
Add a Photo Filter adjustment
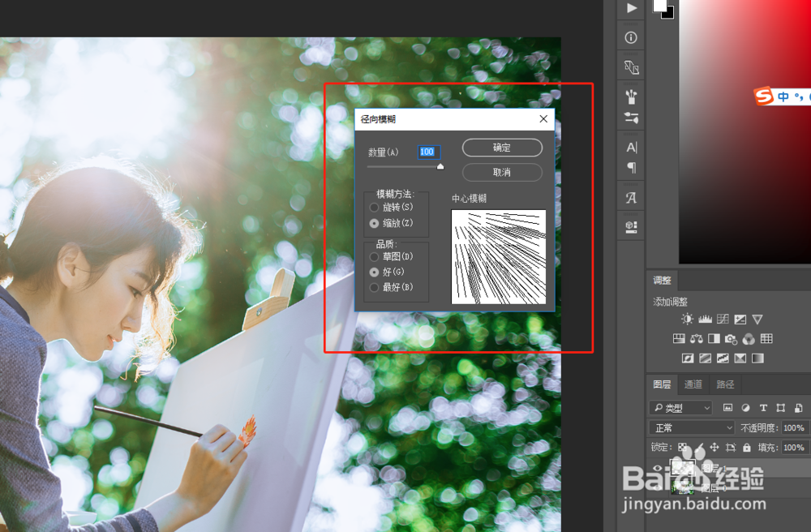pyautogui.click(x=731, y=339)
